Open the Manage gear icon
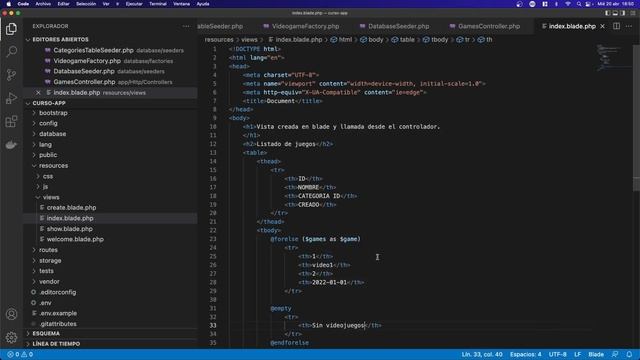The image size is (640, 360). 11,337
